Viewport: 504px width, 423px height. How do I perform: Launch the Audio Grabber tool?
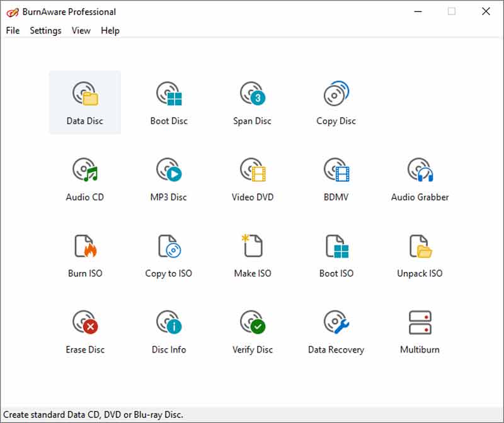pyautogui.click(x=420, y=171)
